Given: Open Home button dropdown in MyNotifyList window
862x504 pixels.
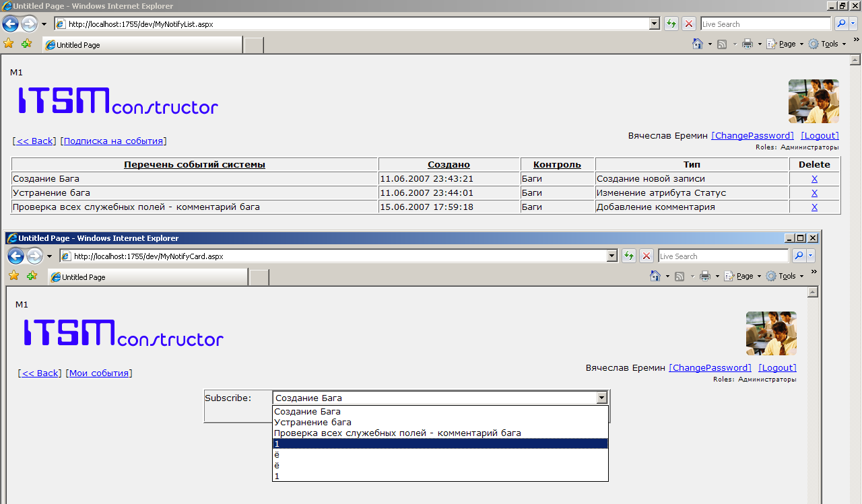Looking at the screenshot, I should (710, 44).
